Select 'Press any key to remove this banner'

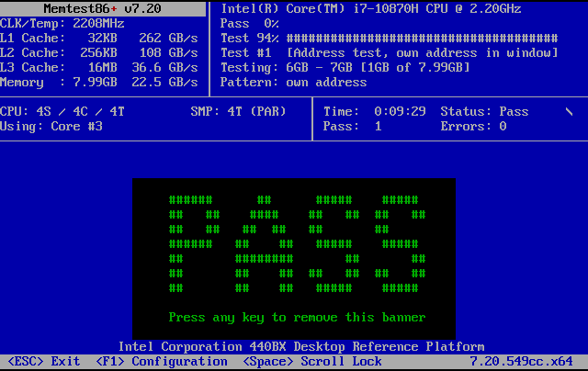pyautogui.click(x=297, y=317)
